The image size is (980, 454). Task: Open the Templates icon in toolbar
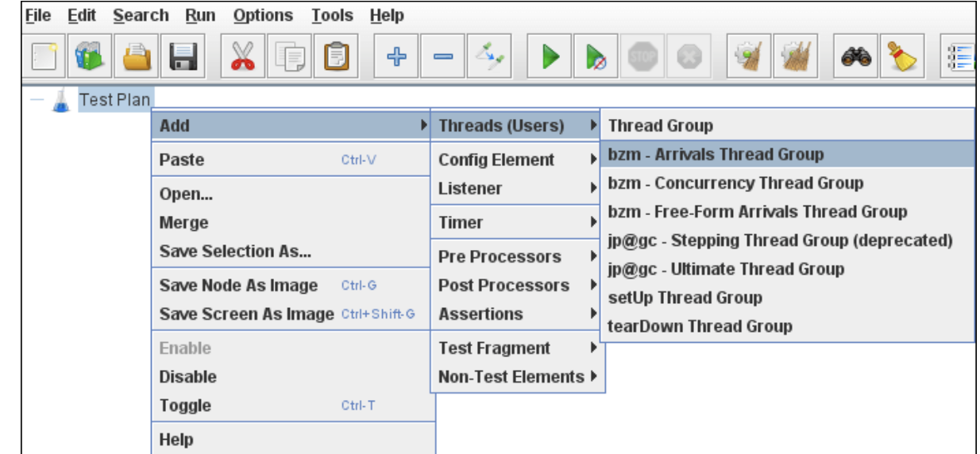(x=91, y=57)
